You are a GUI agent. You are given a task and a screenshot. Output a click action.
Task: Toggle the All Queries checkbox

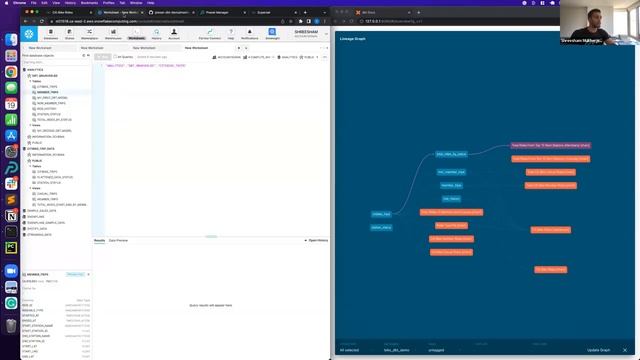pos(115,57)
